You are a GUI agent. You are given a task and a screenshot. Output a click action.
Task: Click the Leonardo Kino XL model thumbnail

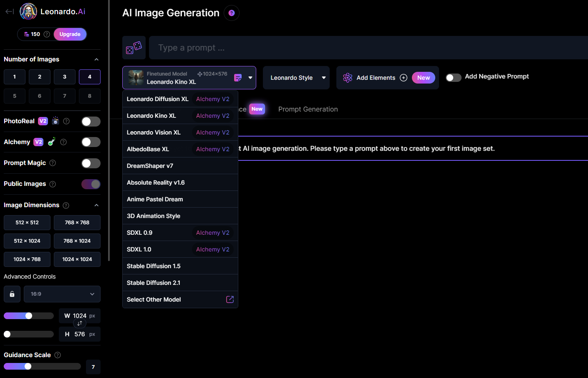point(136,78)
